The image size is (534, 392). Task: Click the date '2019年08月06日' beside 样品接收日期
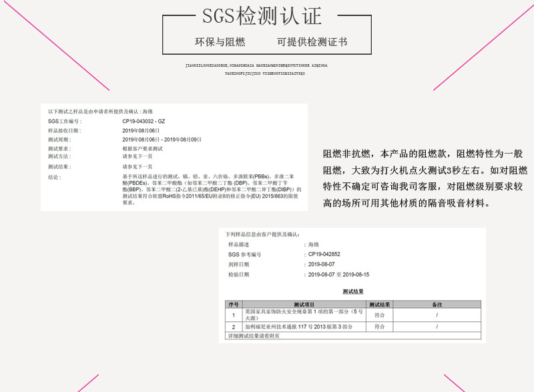(141, 130)
